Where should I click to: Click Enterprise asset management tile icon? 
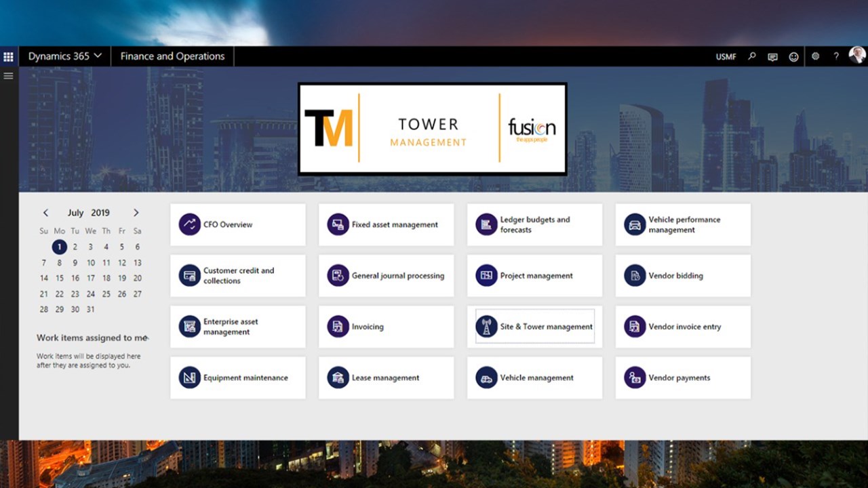tap(190, 327)
